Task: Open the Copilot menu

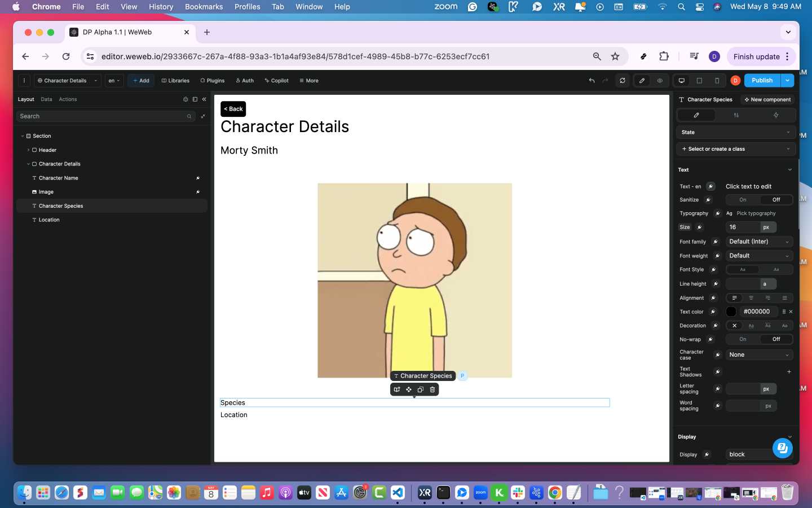Action: point(277,81)
